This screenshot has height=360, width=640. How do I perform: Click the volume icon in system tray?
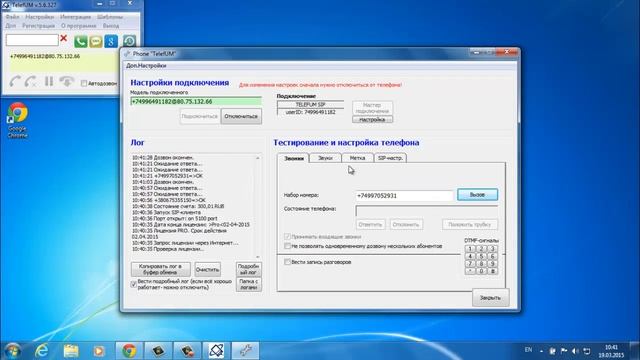pyautogui.click(x=575, y=351)
